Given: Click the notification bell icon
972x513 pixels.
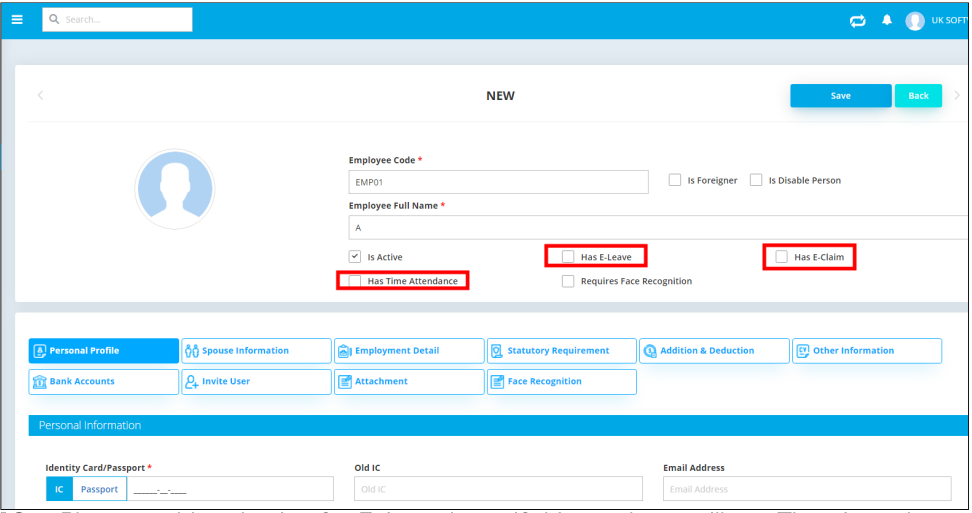Looking at the screenshot, I should pos(886,20).
